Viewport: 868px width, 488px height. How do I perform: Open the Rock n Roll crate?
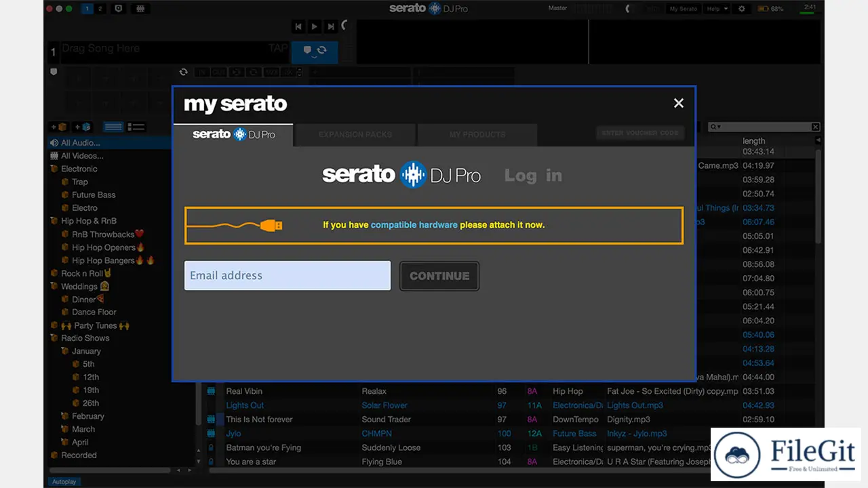[86, 273]
